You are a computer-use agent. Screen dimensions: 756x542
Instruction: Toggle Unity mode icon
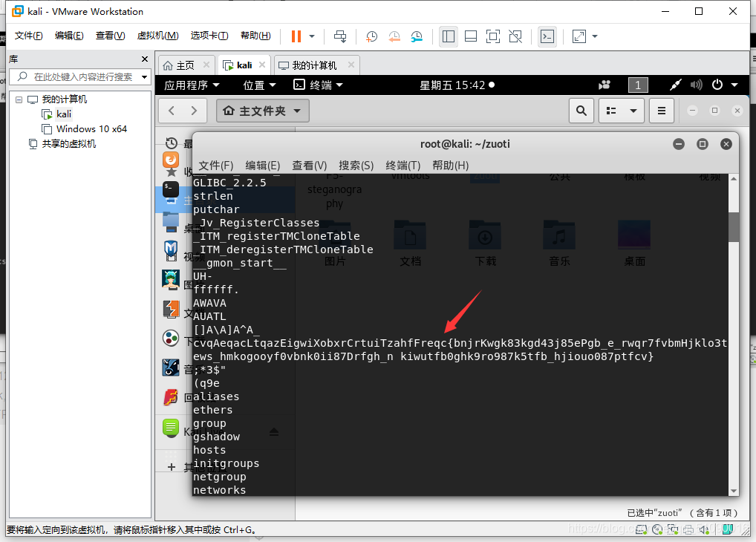tap(515, 36)
